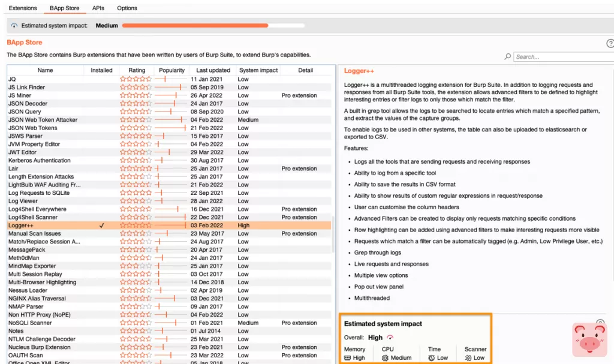Screen dimensions: 614x364
Task: Click the help question mark icon
Action: 610,43
